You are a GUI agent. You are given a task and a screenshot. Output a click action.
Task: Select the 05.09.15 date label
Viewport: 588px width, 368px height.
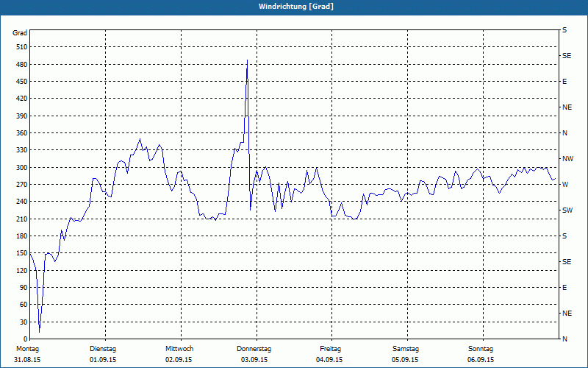[x=405, y=360]
